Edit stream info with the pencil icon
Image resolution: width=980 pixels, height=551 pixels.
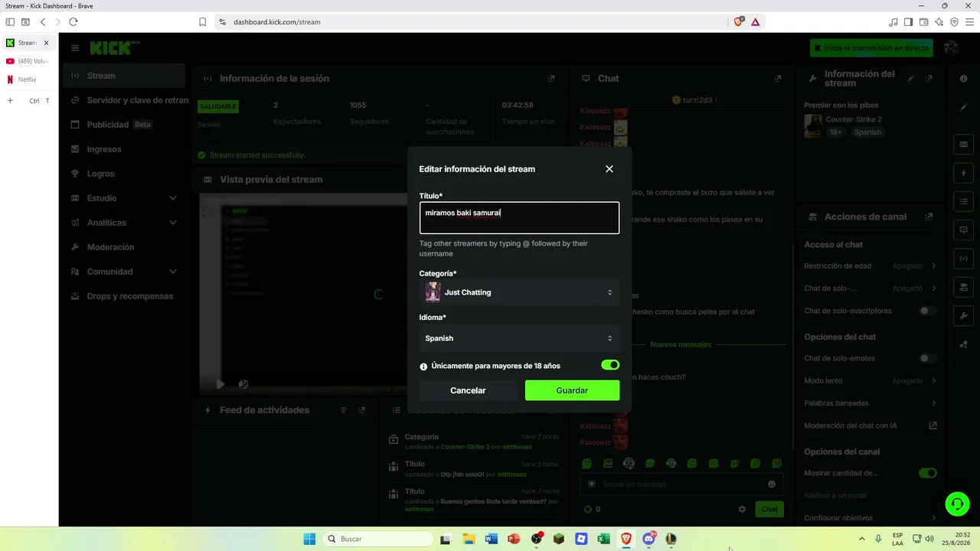coord(911,79)
